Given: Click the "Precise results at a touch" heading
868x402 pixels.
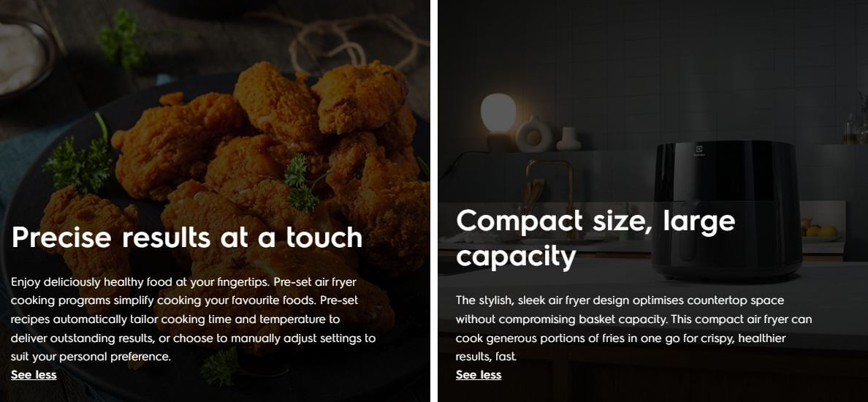Looking at the screenshot, I should coord(187,238).
